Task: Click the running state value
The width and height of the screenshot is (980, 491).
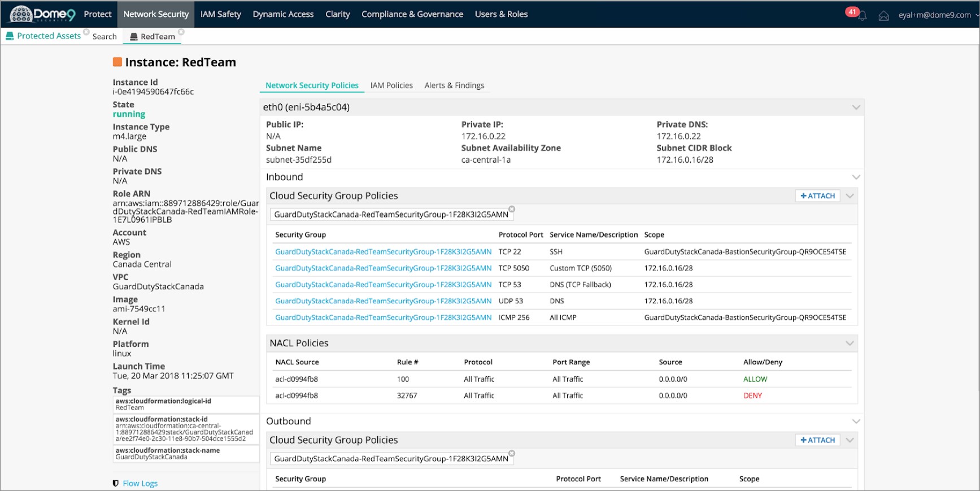Action: [x=129, y=114]
